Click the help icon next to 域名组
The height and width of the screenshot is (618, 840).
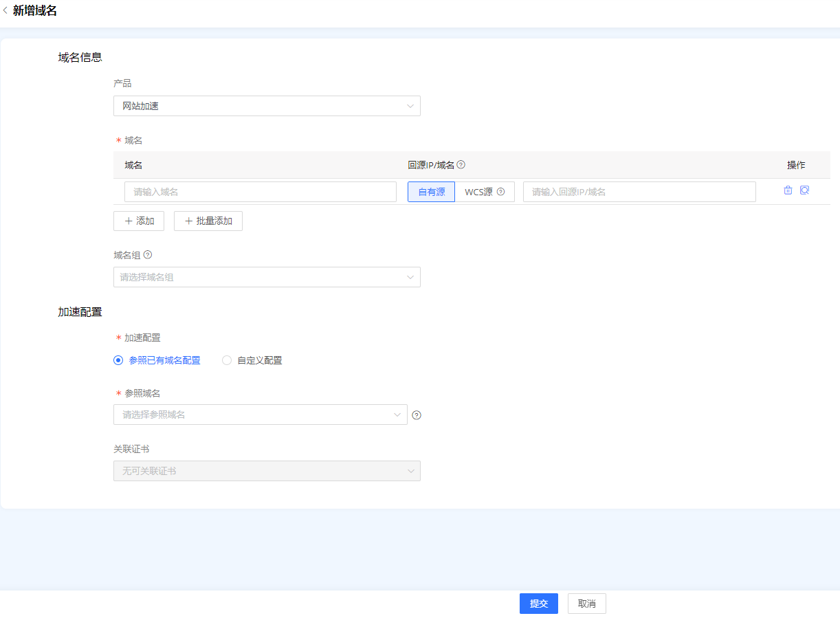pos(148,255)
